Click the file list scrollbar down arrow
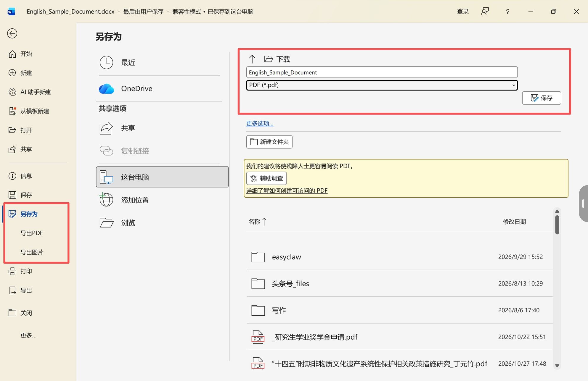This screenshot has width=588, height=381. [x=557, y=366]
